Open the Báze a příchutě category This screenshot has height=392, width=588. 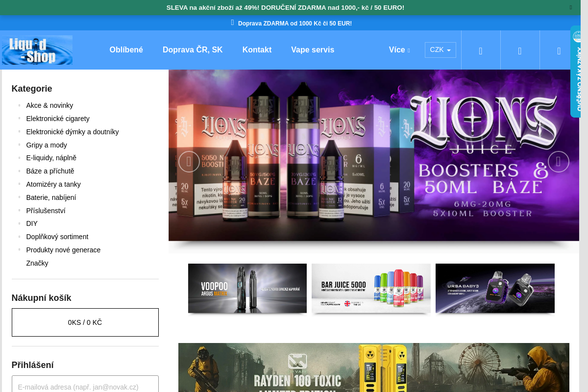tap(50, 171)
